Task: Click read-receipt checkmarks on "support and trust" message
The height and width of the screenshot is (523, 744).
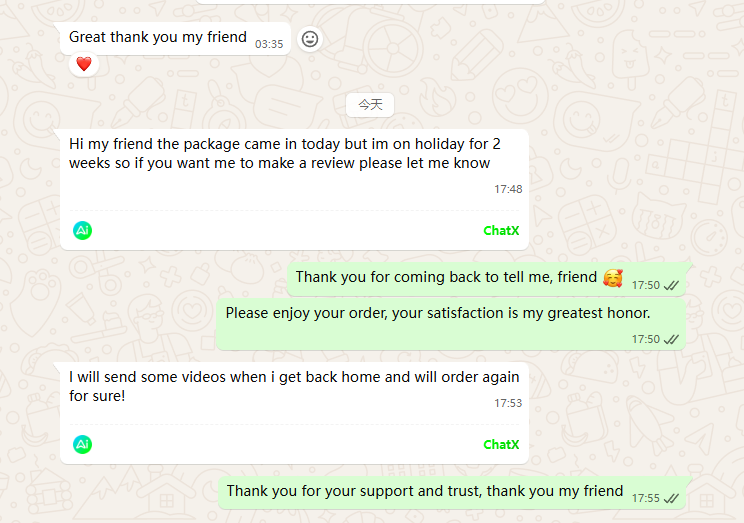Action: pyautogui.click(x=671, y=498)
